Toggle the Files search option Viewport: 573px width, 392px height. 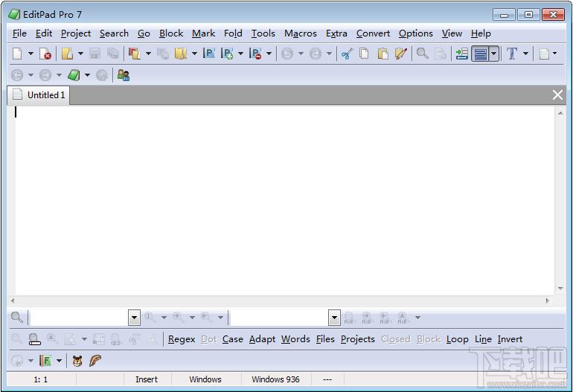point(325,339)
